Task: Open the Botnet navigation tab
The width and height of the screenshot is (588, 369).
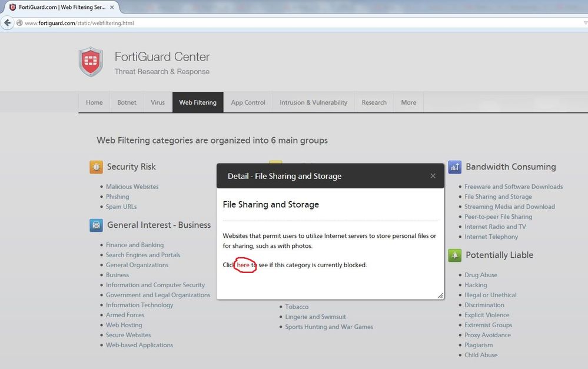Action: (127, 102)
